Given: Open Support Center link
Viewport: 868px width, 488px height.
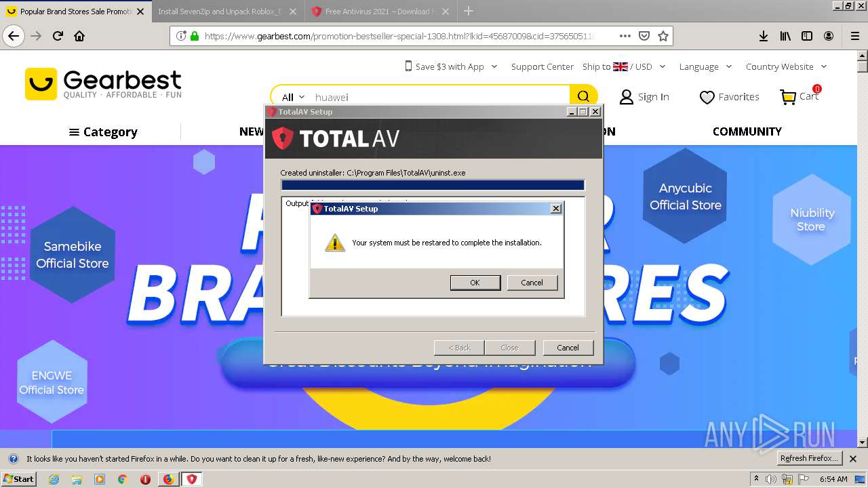Looking at the screenshot, I should pos(542,66).
